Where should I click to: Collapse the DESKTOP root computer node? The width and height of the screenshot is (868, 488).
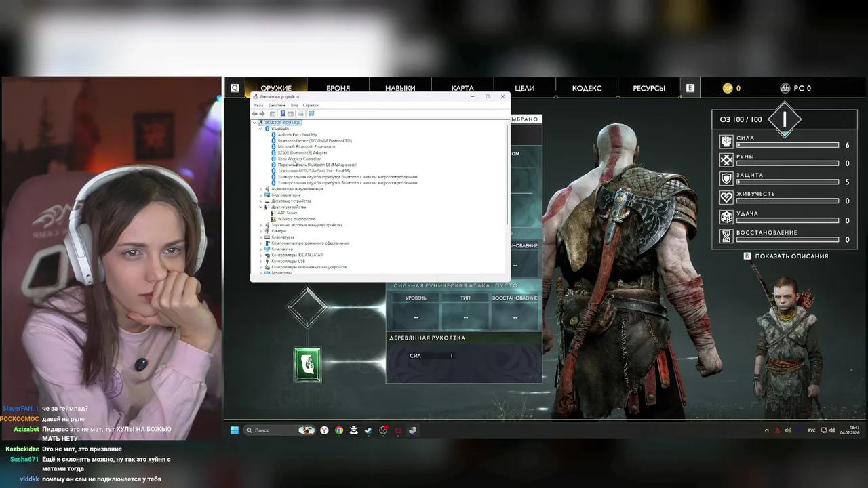254,123
